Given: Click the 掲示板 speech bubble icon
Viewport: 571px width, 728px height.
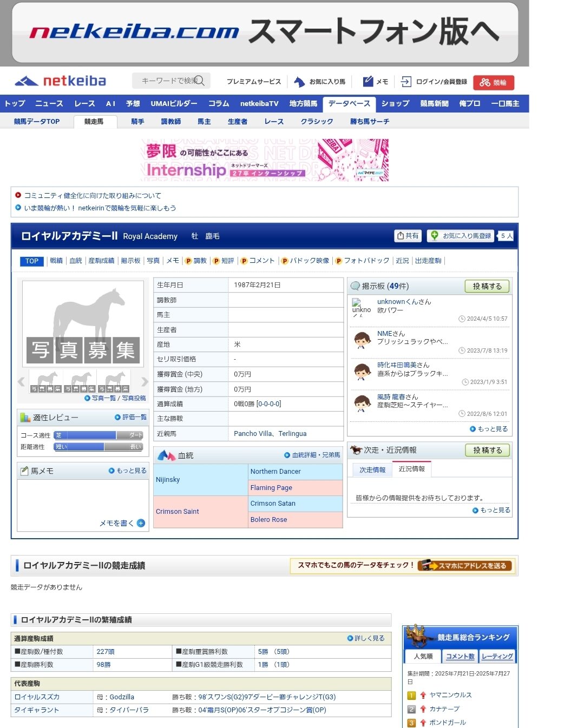Looking at the screenshot, I should (355, 286).
